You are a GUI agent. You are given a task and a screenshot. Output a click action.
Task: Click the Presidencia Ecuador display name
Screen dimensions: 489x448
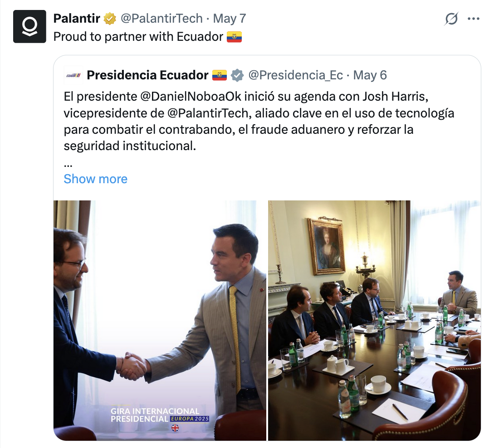[x=147, y=75]
